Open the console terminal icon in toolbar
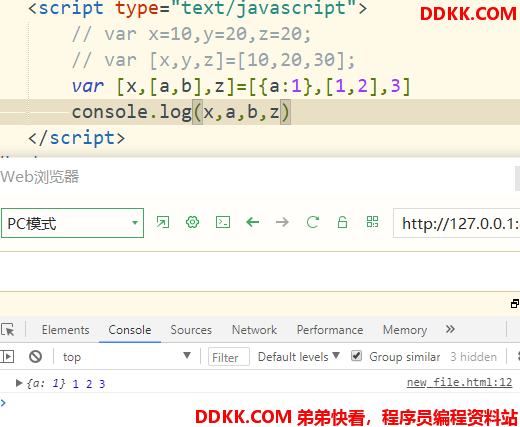 [x=223, y=222]
